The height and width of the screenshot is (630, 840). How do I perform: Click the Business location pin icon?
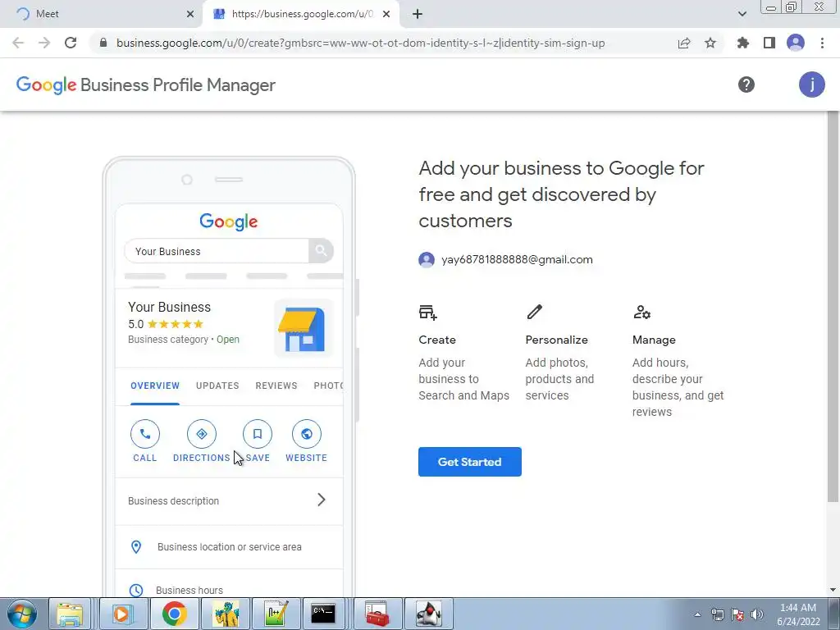click(x=136, y=546)
